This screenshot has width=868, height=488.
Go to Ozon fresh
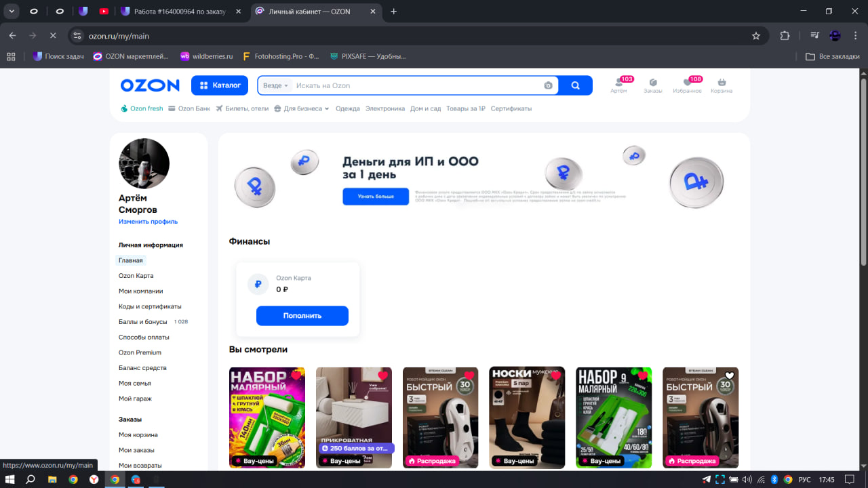tap(142, 108)
